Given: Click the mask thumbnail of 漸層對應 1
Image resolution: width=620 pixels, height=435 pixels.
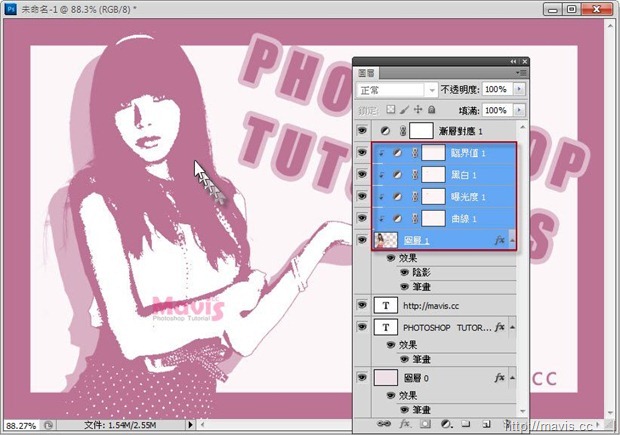Looking at the screenshot, I should click(421, 130).
